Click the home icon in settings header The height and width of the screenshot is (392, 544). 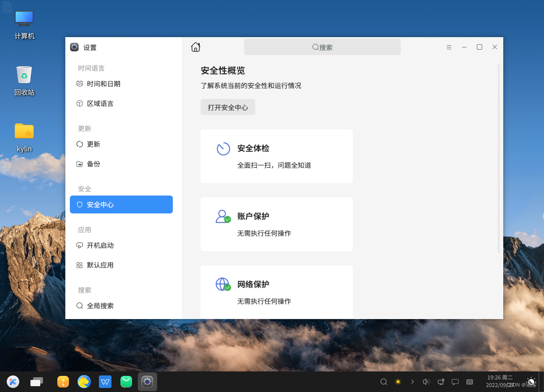coord(196,47)
